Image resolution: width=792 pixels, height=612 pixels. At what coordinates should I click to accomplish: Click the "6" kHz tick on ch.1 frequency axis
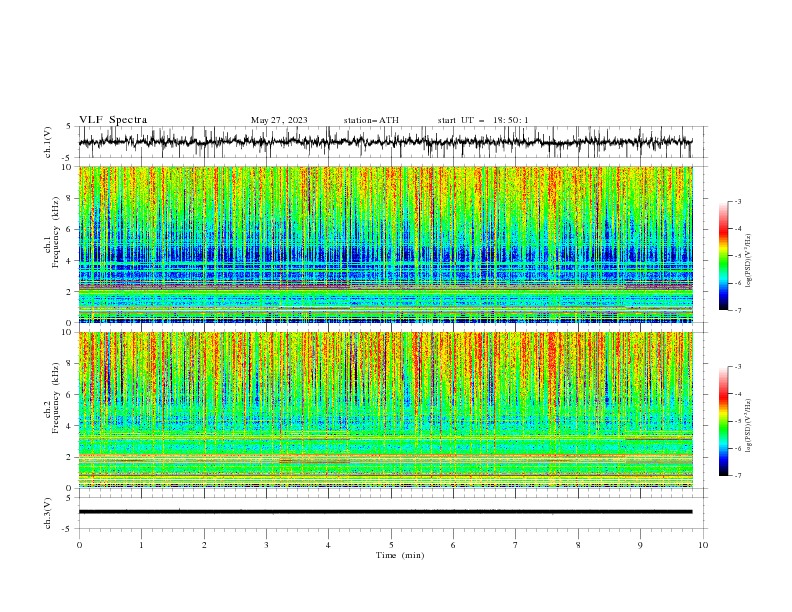pos(69,229)
